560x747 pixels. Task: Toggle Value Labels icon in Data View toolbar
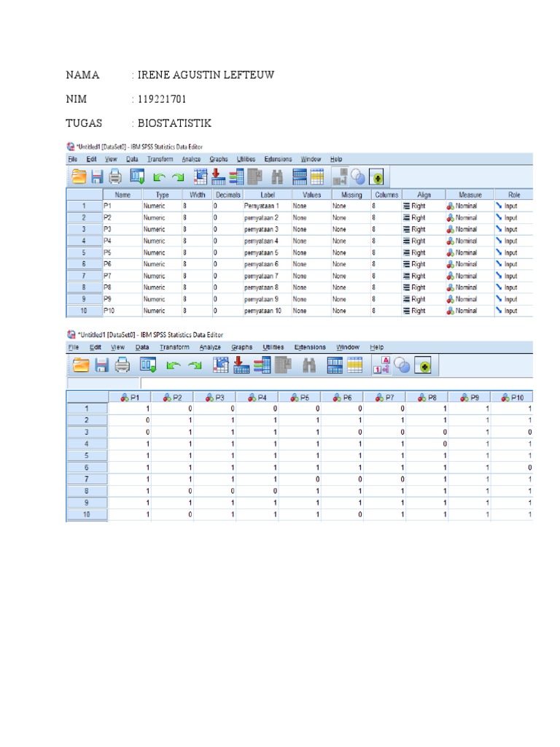381,365
